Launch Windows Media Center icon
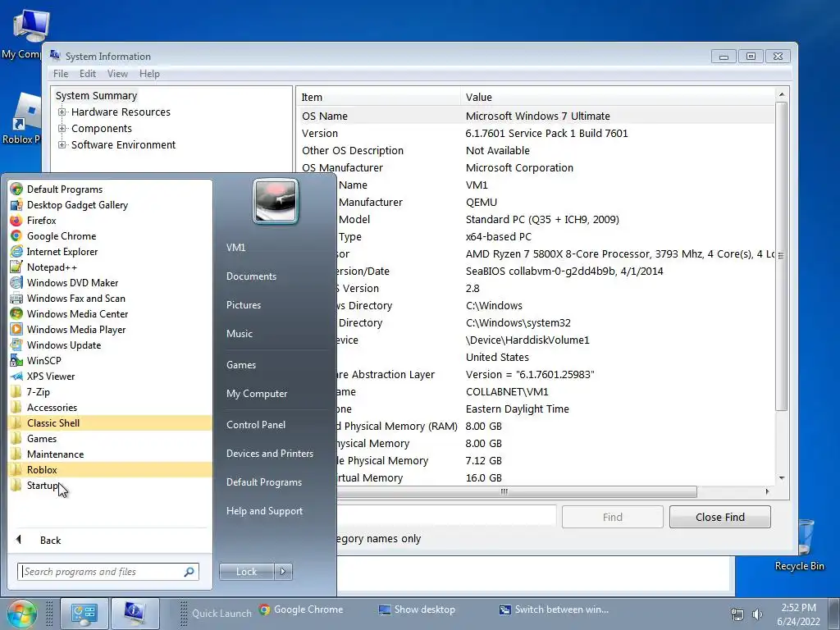The height and width of the screenshot is (630, 840). [16, 313]
